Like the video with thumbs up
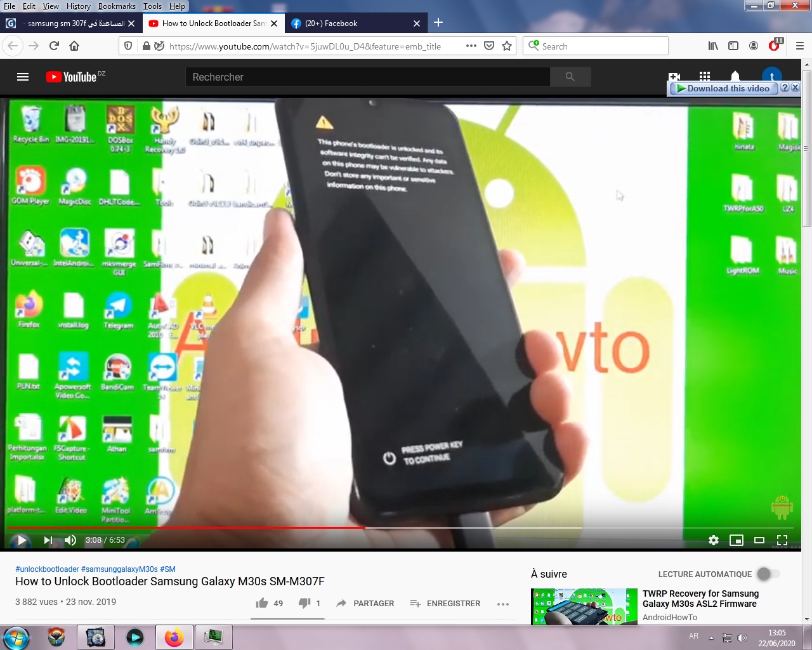The width and height of the screenshot is (812, 650). 262,603
